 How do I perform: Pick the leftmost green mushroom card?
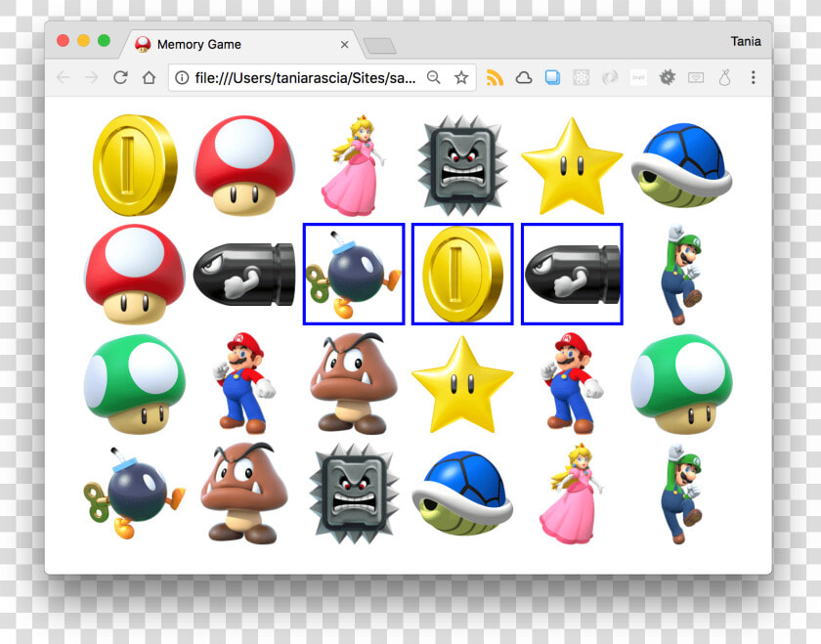point(135,384)
